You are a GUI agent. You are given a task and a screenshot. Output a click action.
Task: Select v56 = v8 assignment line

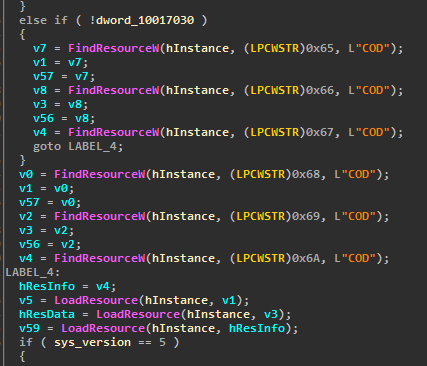tap(64, 118)
